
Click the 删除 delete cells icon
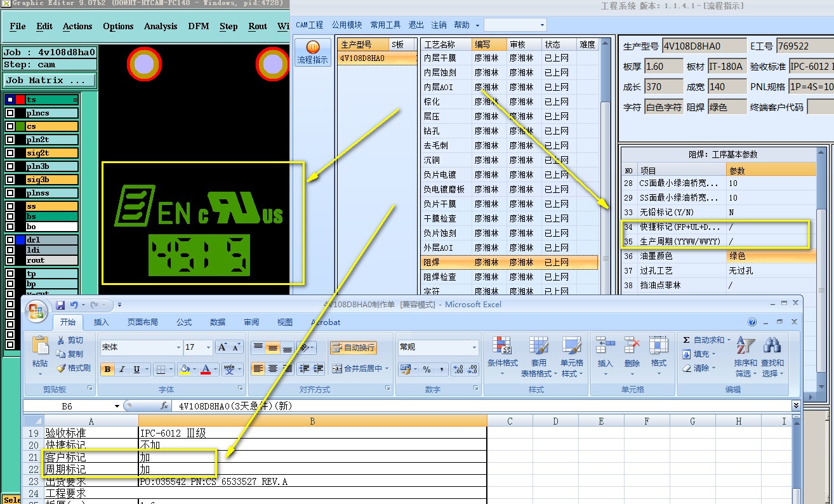(x=632, y=355)
